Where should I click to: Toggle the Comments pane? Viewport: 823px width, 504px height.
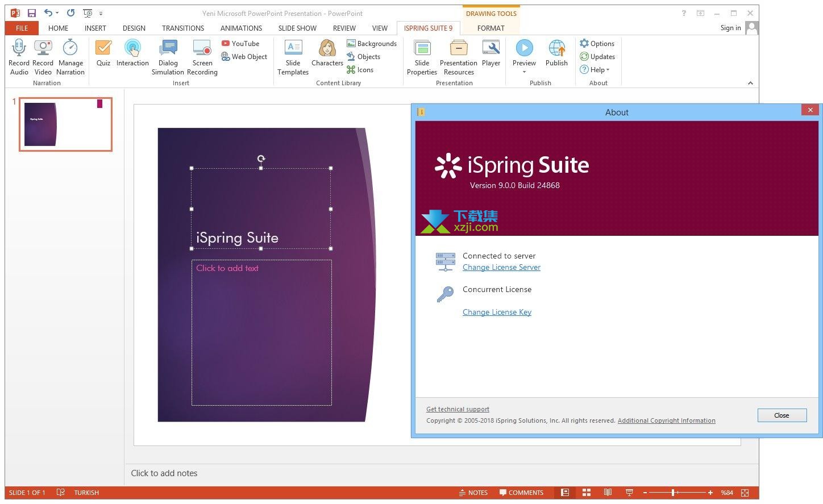coord(521,493)
